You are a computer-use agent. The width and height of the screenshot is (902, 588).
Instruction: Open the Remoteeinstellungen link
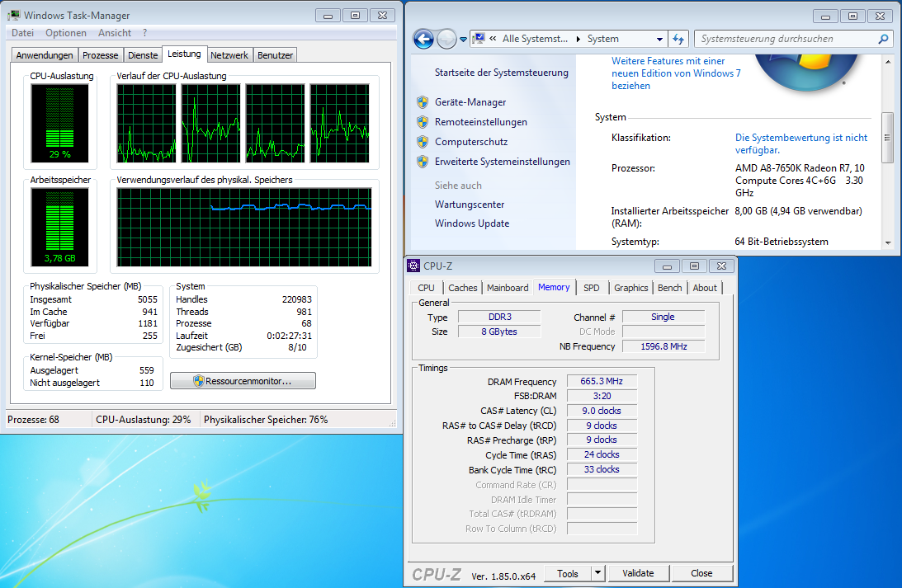pos(481,122)
